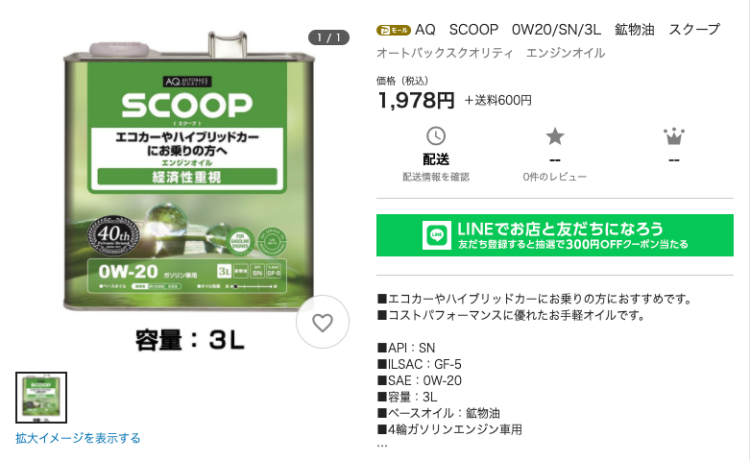
Task: Click the 1,978円 price text
Action: [x=416, y=100]
